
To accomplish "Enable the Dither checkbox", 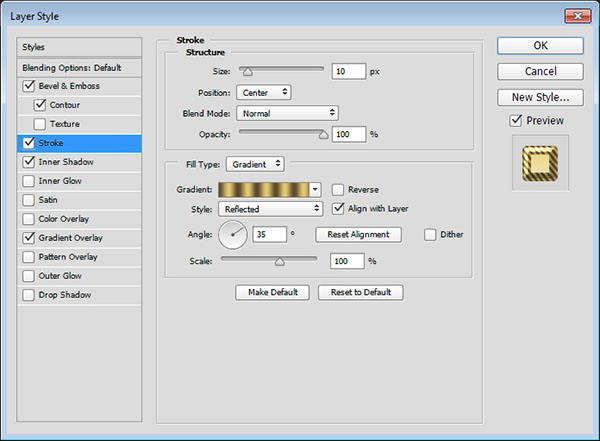I will tap(430, 235).
